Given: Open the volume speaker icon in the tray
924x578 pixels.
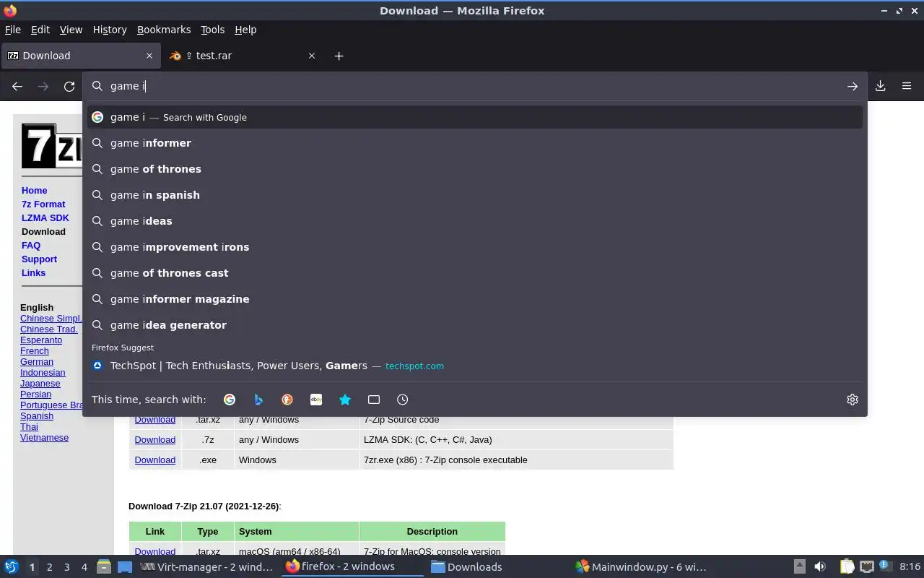Looking at the screenshot, I should 820,567.
